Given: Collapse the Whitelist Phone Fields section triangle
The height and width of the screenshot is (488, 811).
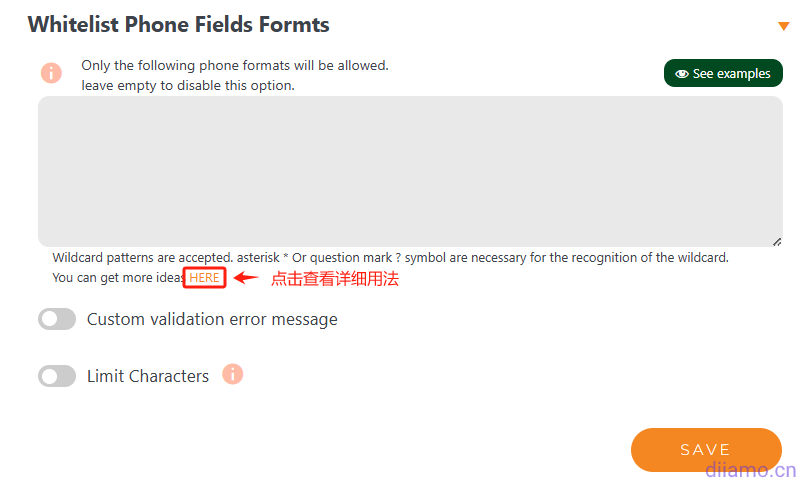Looking at the screenshot, I should point(783,26).
